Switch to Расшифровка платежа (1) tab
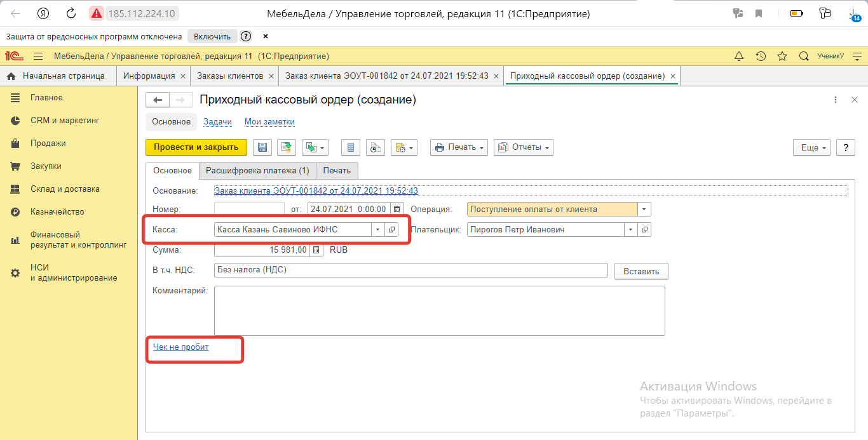The height and width of the screenshot is (440, 868). point(257,171)
